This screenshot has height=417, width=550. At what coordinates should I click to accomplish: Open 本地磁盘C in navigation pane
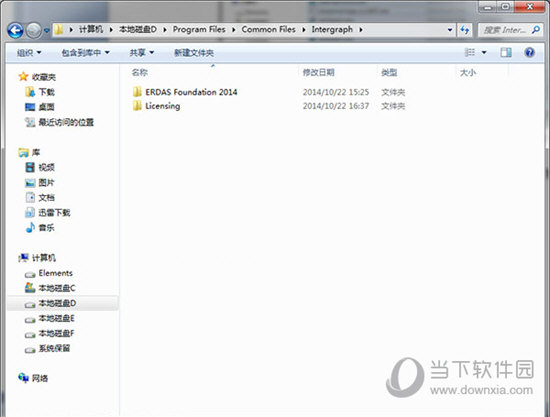point(57,288)
